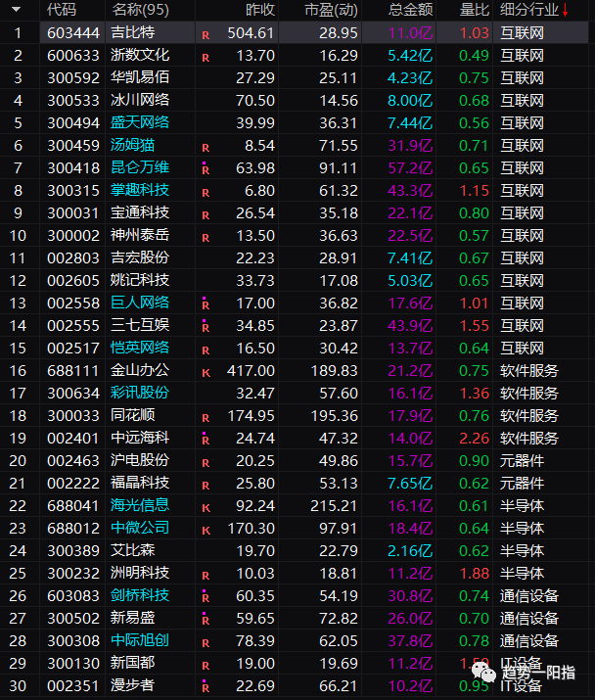The height and width of the screenshot is (700, 595).
Task: Click the K marker on 中微公司 row
Action: click(206, 531)
